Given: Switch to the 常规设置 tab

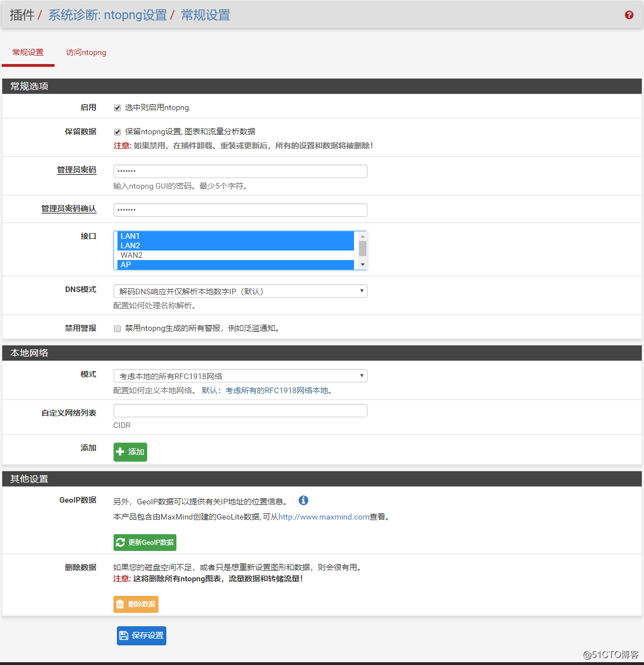Looking at the screenshot, I should (x=28, y=53).
